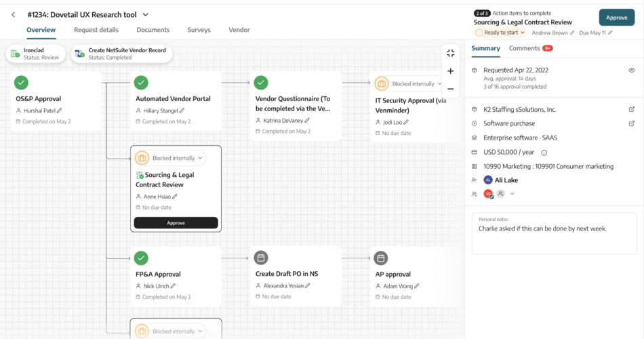Edit the Due May 11 pencil icon
The height and width of the screenshot is (339, 644).
[610, 33]
